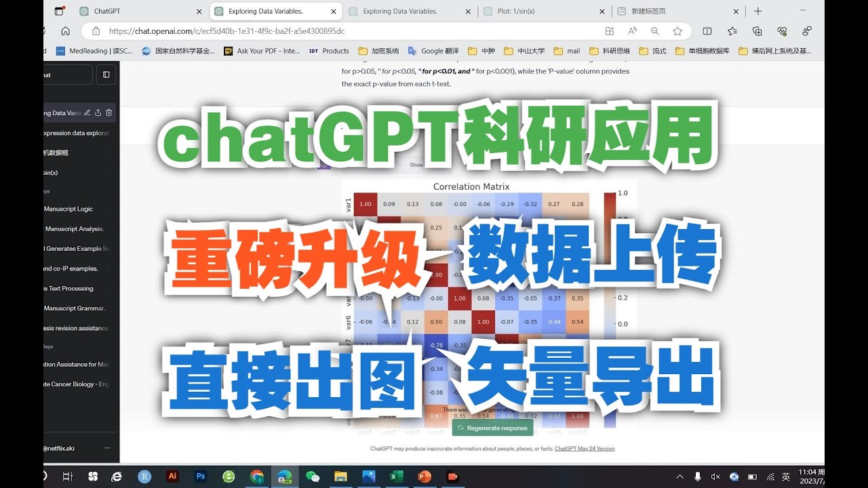Open File Explorer from the taskbar
Screen dimensions: 868x488
click(x=340, y=476)
